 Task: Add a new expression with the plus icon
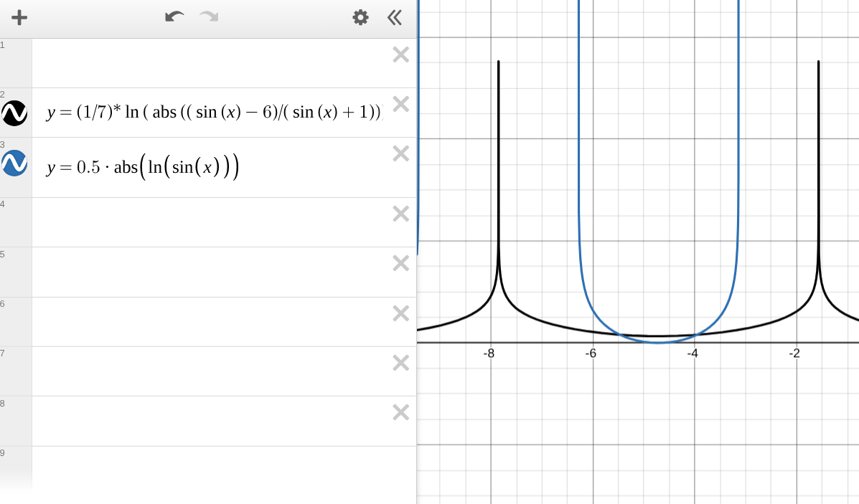(19, 18)
